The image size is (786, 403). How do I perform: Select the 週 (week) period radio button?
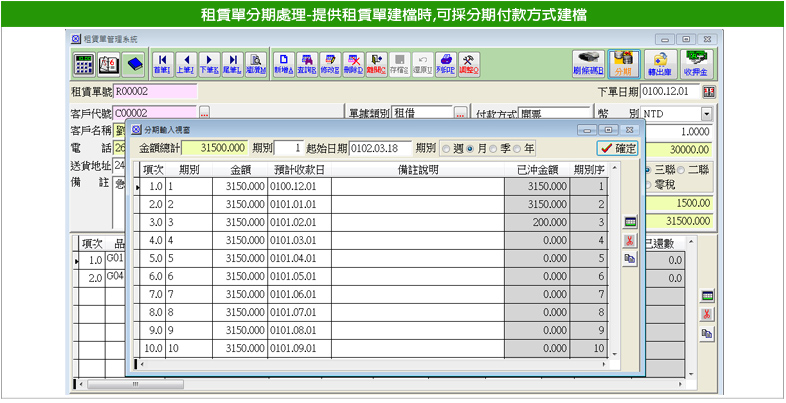pyautogui.click(x=446, y=149)
